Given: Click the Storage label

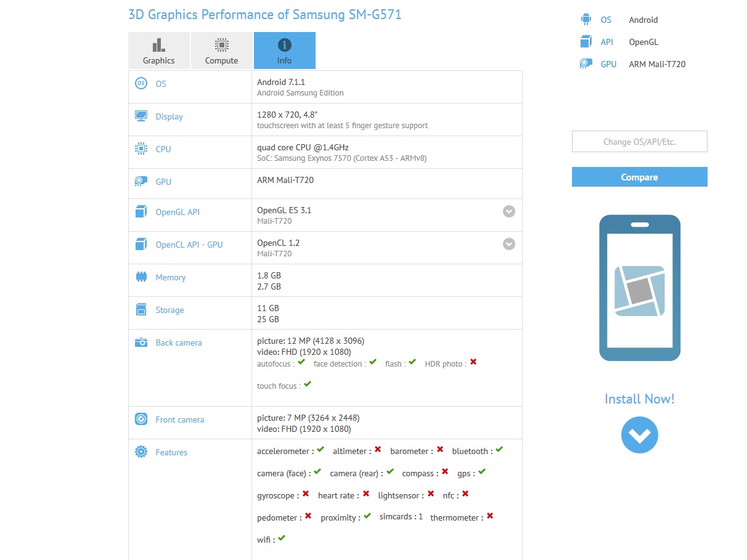Looking at the screenshot, I should 170,310.
